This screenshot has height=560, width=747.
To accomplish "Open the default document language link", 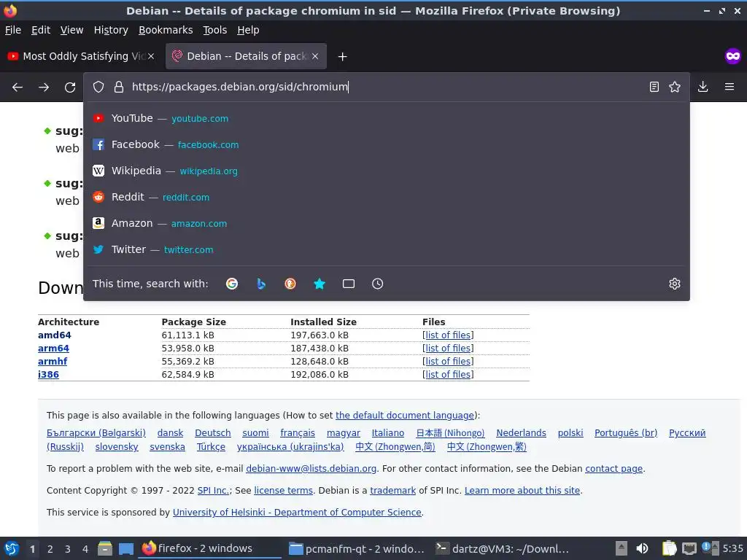I will click(x=405, y=415).
